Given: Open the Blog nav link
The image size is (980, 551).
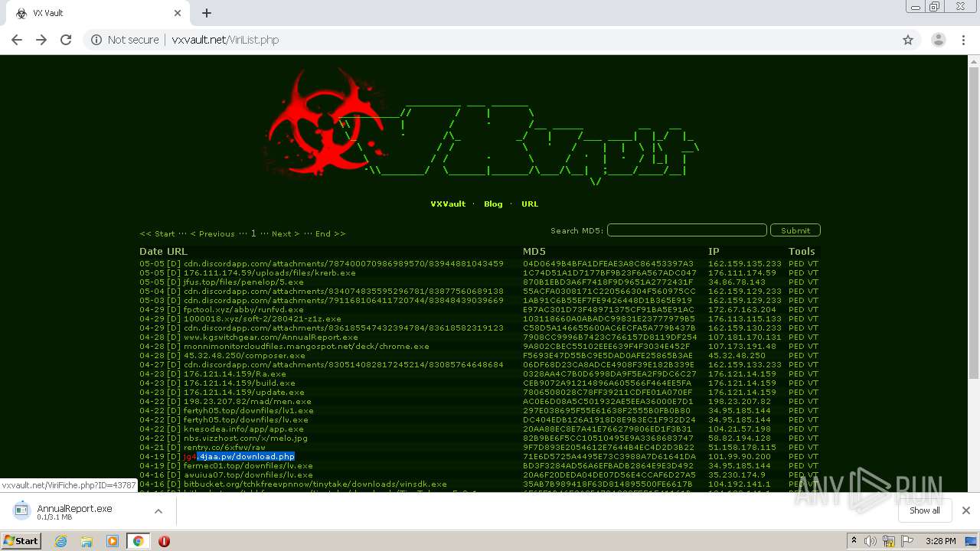Looking at the screenshot, I should (493, 204).
